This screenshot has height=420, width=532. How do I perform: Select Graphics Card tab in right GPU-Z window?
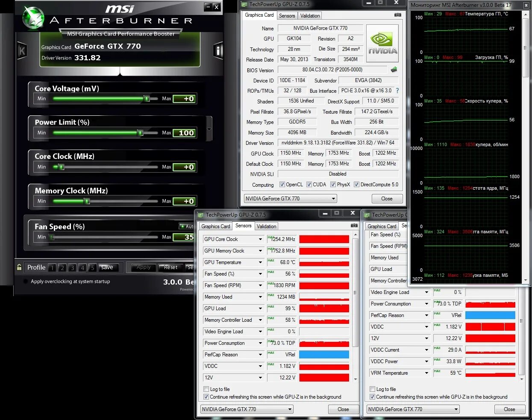click(382, 226)
